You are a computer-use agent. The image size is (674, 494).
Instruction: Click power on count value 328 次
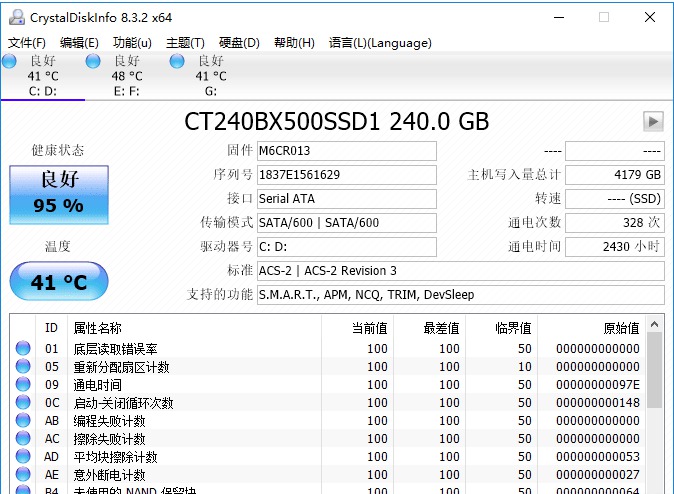615,223
